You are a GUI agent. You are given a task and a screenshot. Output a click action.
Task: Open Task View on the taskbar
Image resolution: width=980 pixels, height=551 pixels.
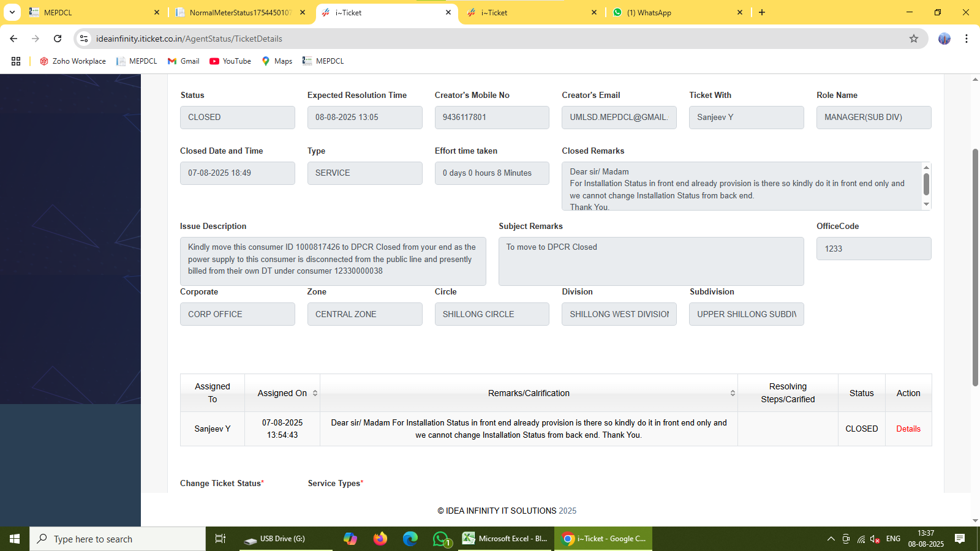pos(221,539)
